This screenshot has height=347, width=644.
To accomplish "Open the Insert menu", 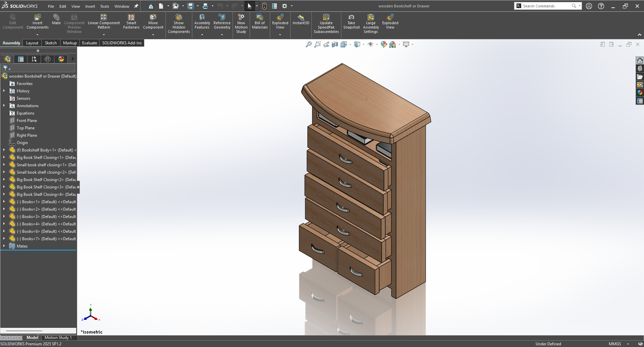I will pyautogui.click(x=90, y=6).
